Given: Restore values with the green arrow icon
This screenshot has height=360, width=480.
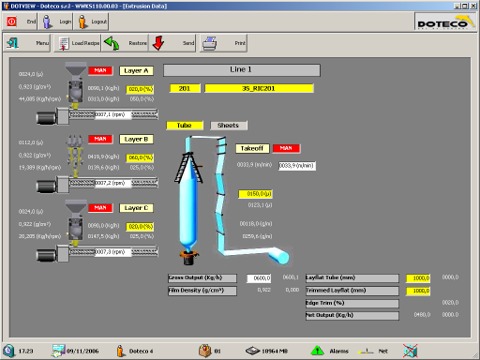Looking at the screenshot, I should coord(112,43).
